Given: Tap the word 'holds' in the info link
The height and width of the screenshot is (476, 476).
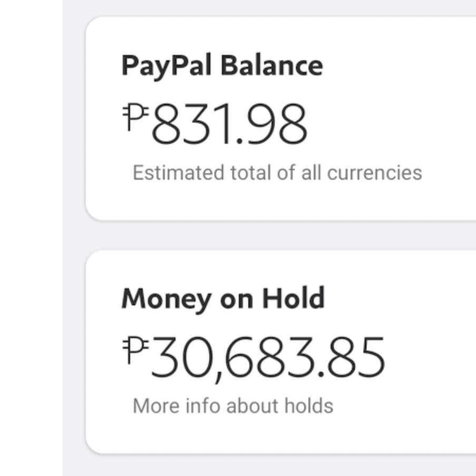Looking at the screenshot, I should (309, 406).
